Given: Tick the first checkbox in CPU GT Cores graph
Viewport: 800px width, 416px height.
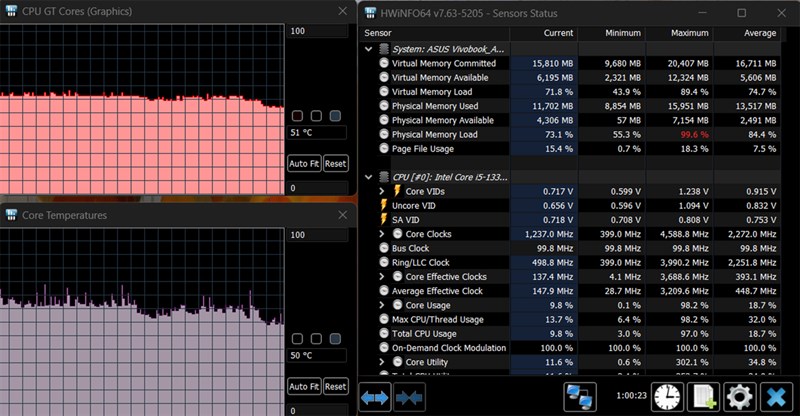Looking at the screenshot, I should coord(297,116).
